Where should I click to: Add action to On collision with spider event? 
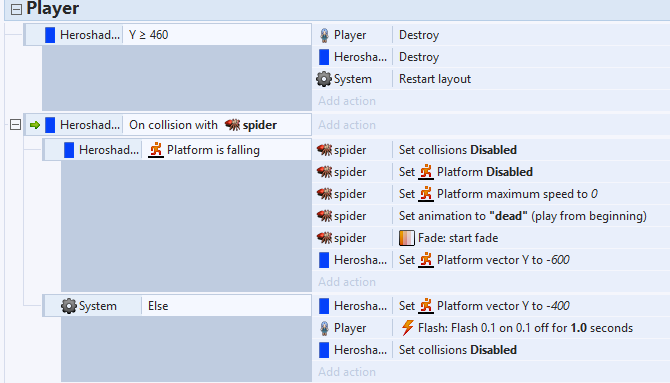pyautogui.click(x=347, y=125)
